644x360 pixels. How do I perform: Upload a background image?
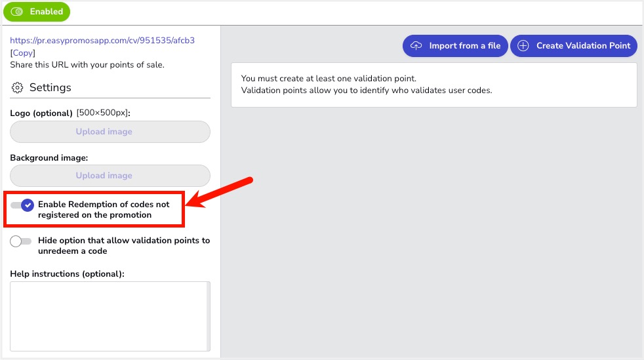110,176
